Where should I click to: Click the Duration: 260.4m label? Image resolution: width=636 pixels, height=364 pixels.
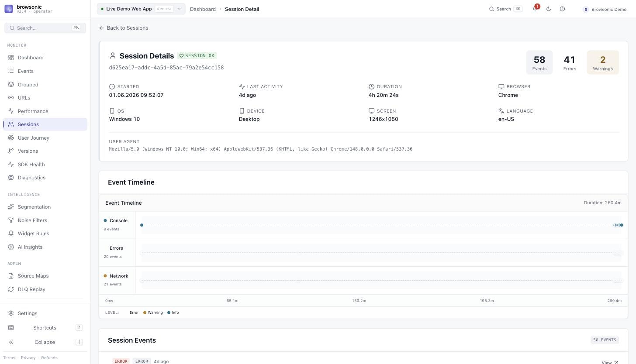tap(602, 203)
